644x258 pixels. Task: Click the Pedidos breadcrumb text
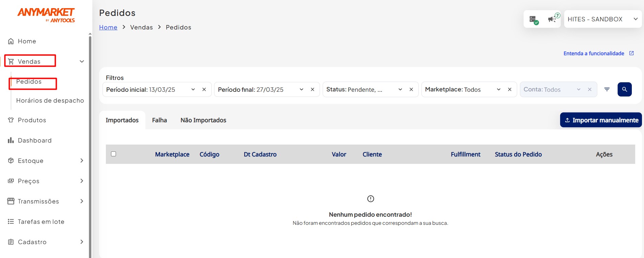pyautogui.click(x=178, y=27)
